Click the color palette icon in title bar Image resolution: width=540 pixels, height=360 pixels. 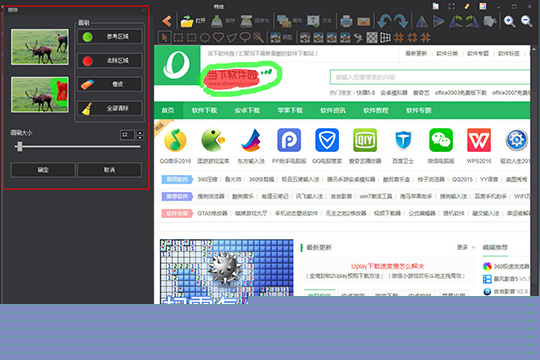(x=483, y=6)
